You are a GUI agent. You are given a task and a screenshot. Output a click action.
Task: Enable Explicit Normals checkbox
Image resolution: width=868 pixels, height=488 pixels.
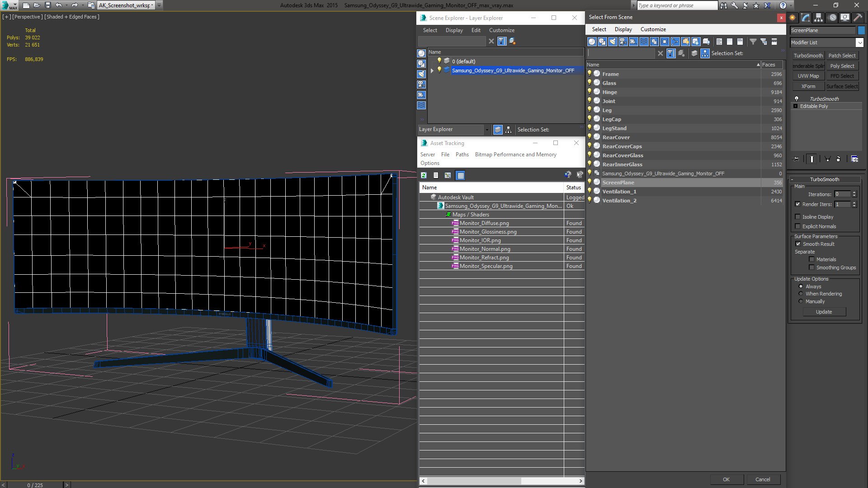pyautogui.click(x=797, y=226)
